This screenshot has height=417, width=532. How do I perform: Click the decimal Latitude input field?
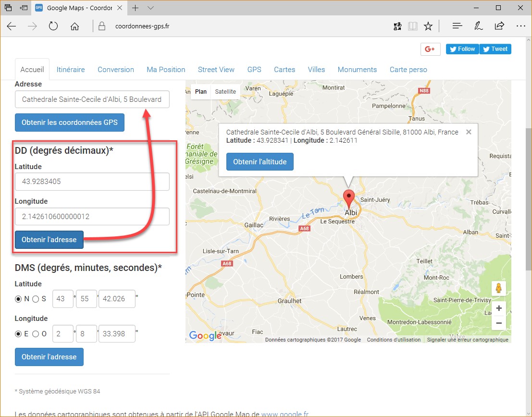[x=92, y=182]
